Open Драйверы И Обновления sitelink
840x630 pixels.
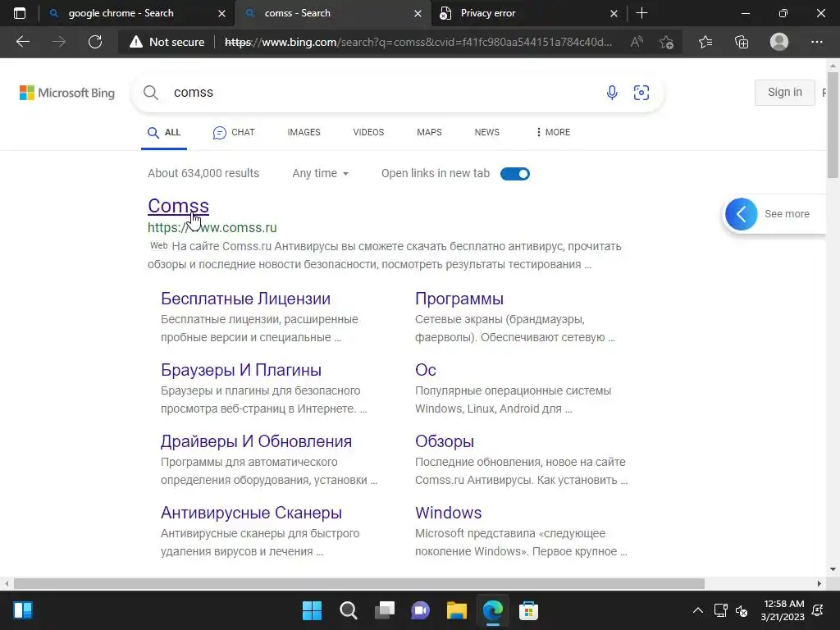pos(256,441)
